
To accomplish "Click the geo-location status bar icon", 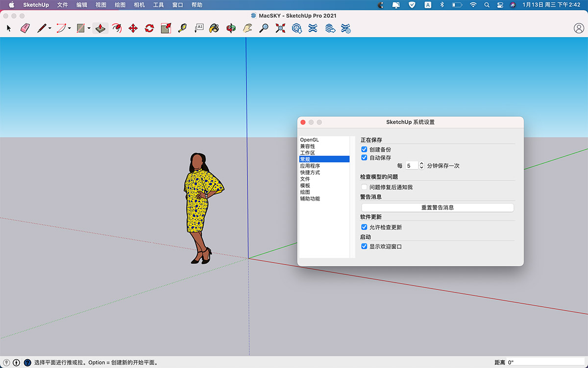I will point(6,363).
